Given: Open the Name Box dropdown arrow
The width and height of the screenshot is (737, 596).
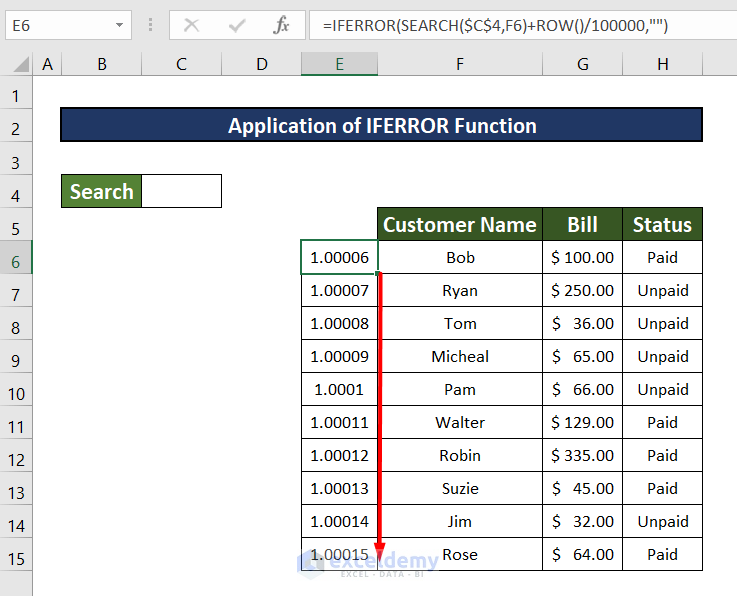Looking at the screenshot, I should (x=120, y=26).
